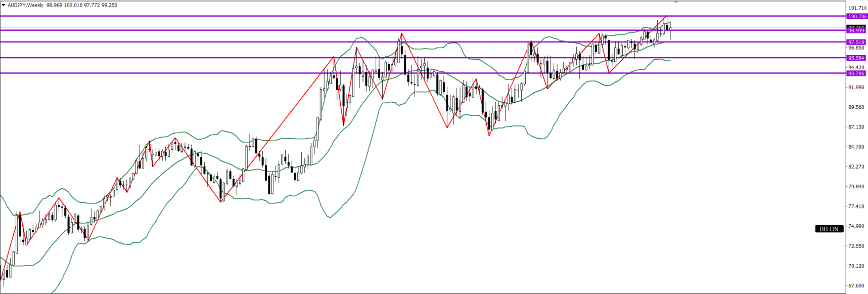Select the 97.519 purple price label
The width and height of the screenshot is (868, 294).
pos(857,43)
